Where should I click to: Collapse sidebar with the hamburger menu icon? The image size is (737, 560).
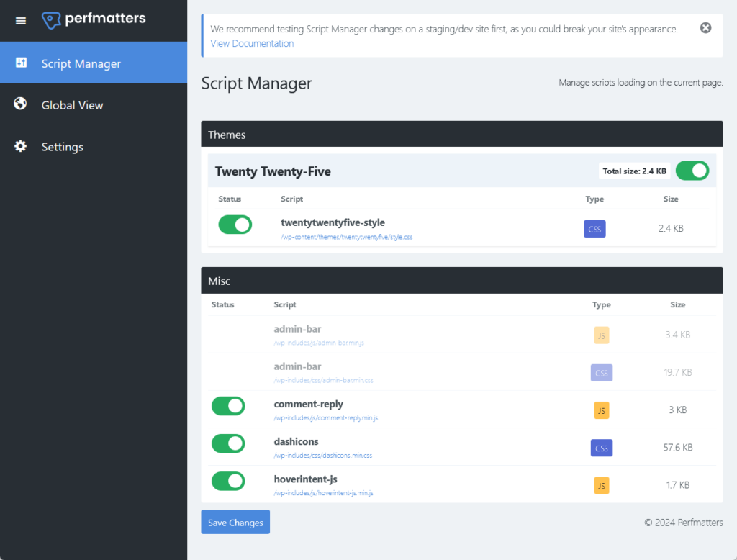click(21, 21)
